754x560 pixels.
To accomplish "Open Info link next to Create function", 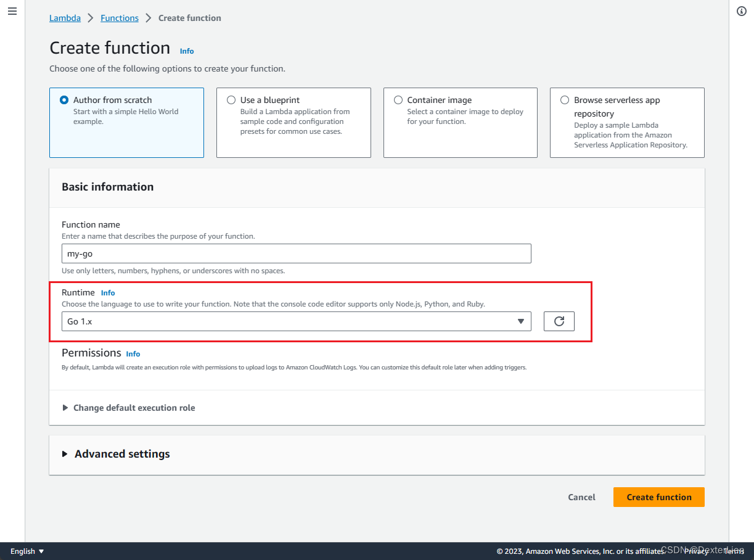I will click(187, 51).
